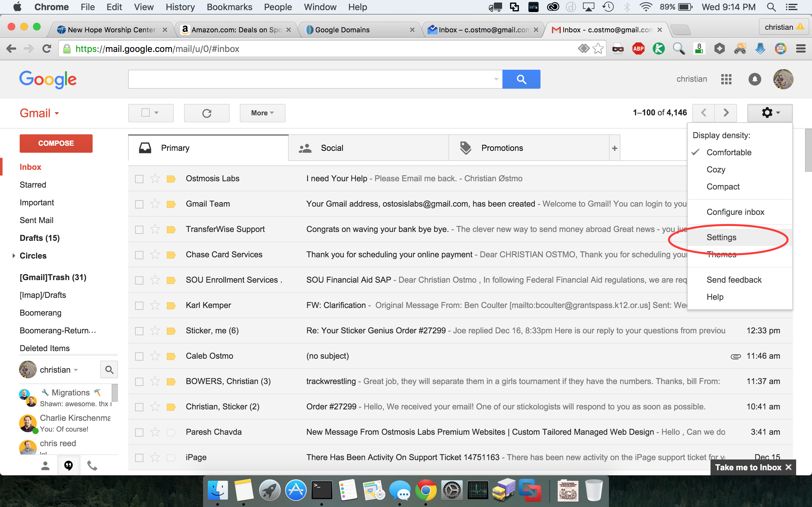Image resolution: width=812 pixels, height=507 pixels.
Task: Click the Google Apps grid icon
Action: point(727,79)
